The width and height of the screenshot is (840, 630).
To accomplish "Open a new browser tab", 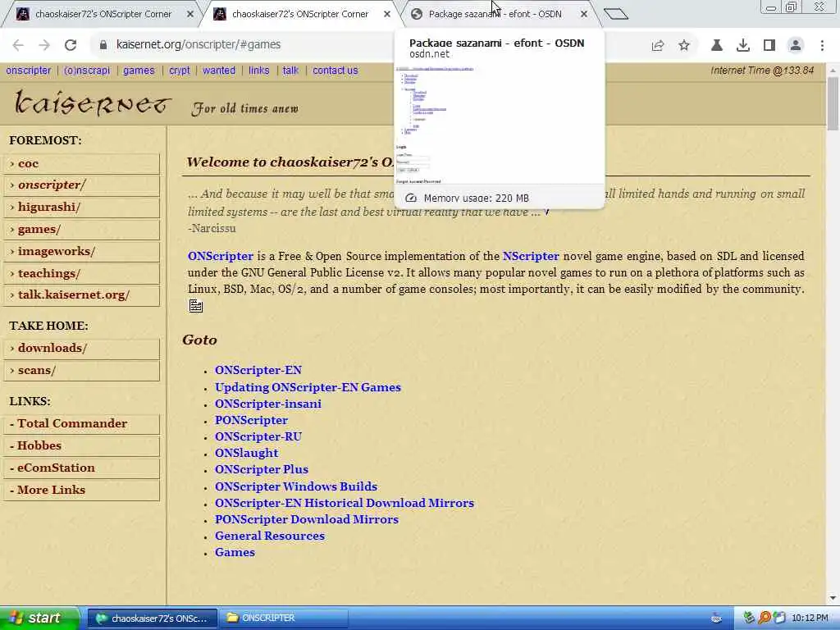I will (615, 14).
